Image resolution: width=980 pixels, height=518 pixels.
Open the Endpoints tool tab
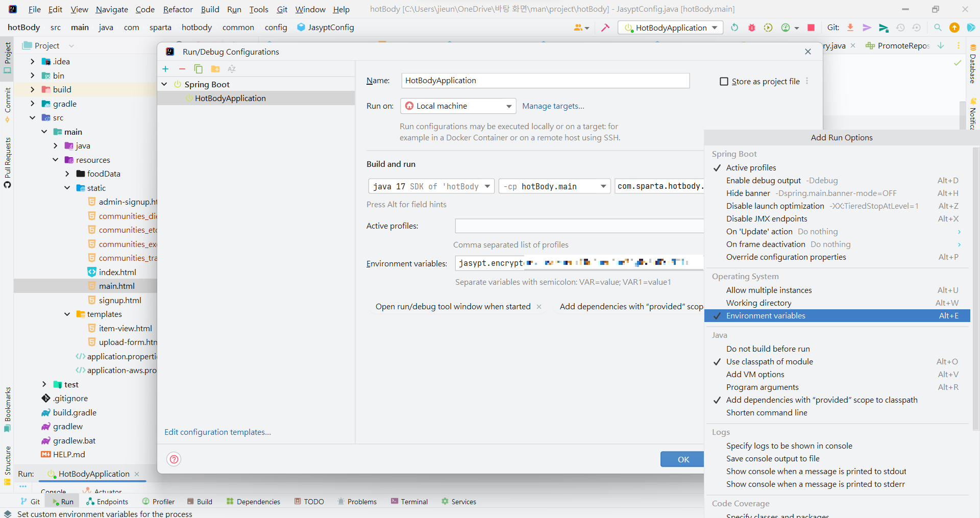coord(107,502)
